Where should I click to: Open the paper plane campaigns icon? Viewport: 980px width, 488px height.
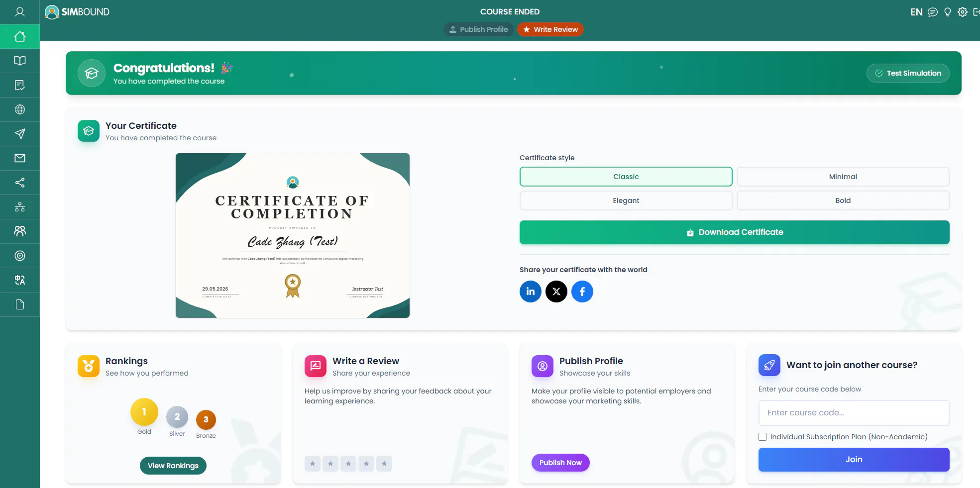click(20, 134)
